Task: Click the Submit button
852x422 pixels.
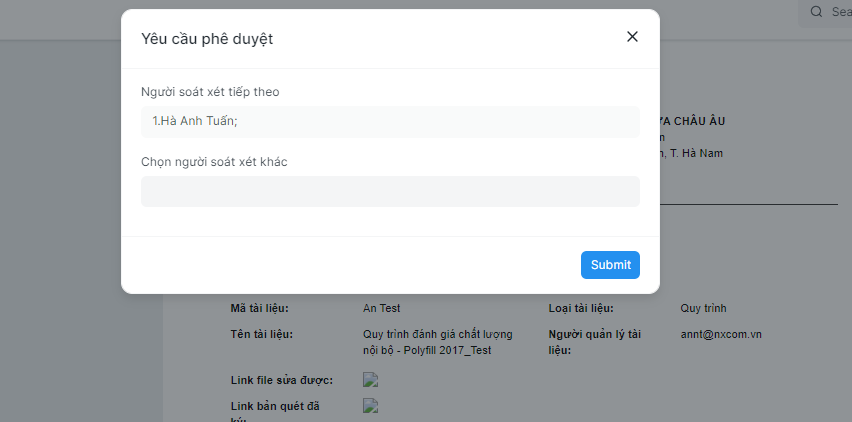Action: pyautogui.click(x=610, y=265)
